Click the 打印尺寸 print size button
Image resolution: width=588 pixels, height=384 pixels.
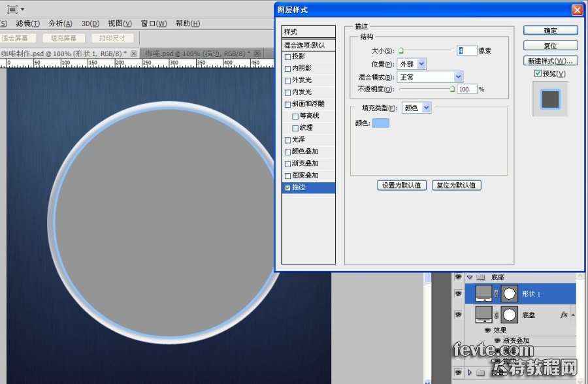click(x=112, y=39)
